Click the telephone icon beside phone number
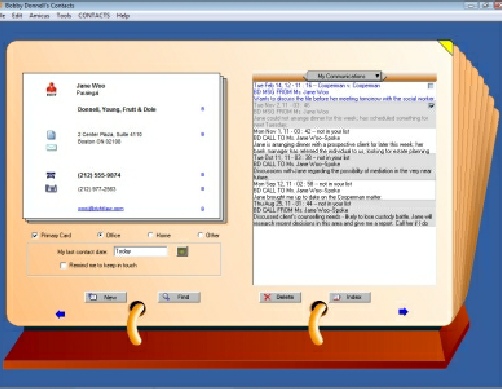The height and width of the screenshot is (389, 502). (51, 175)
